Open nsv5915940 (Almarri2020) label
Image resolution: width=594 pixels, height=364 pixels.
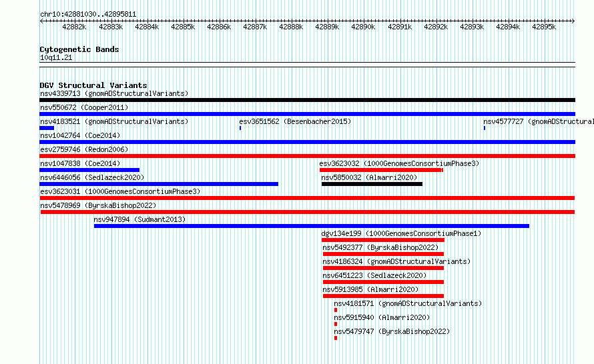click(x=382, y=317)
